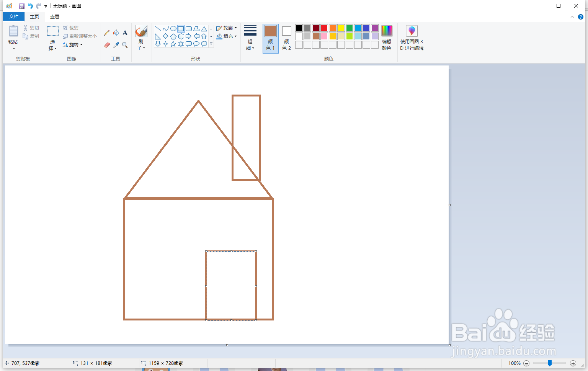Click the Crop (裁剪) button
Viewport: 588px width, 371px height.
(x=71, y=28)
